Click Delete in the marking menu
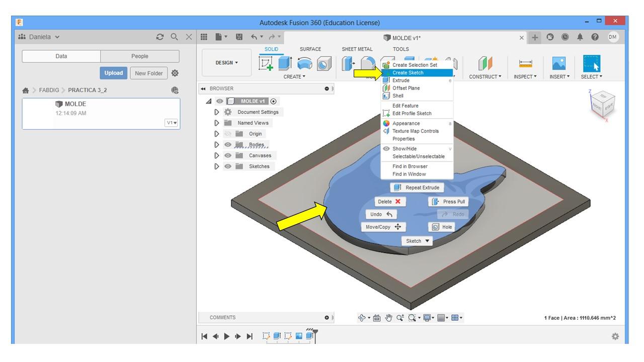Viewport: 644px width, 362px height. pos(390,202)
